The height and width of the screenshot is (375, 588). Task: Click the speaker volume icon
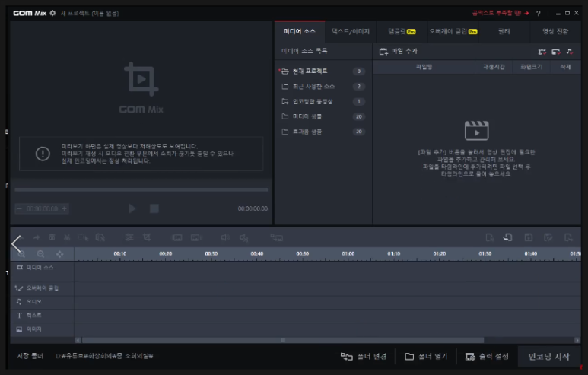click(225, 237)
